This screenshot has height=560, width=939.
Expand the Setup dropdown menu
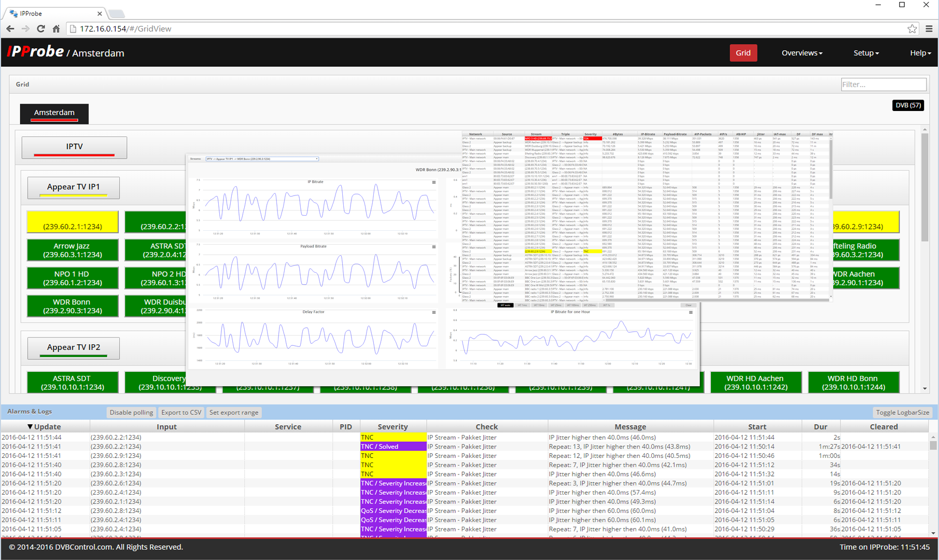(x=866, y=53)
